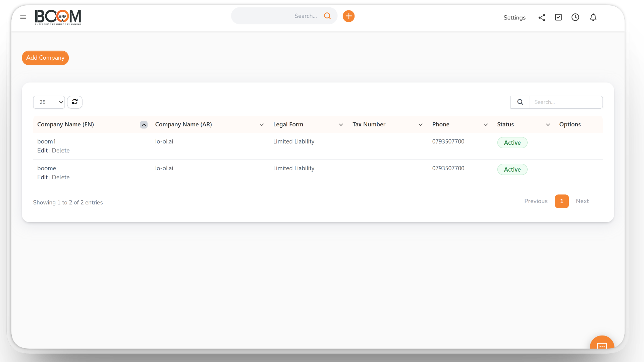
Task: Click the boome company name
Action: (x=47, y=168)
